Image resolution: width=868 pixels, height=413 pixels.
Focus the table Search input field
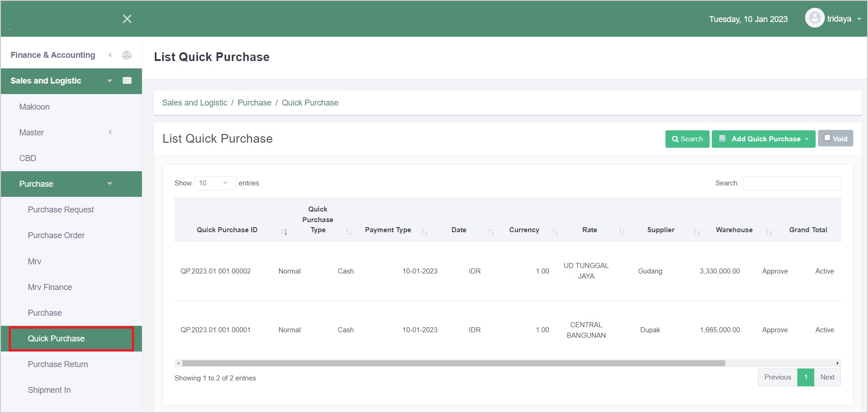point(791,183)
